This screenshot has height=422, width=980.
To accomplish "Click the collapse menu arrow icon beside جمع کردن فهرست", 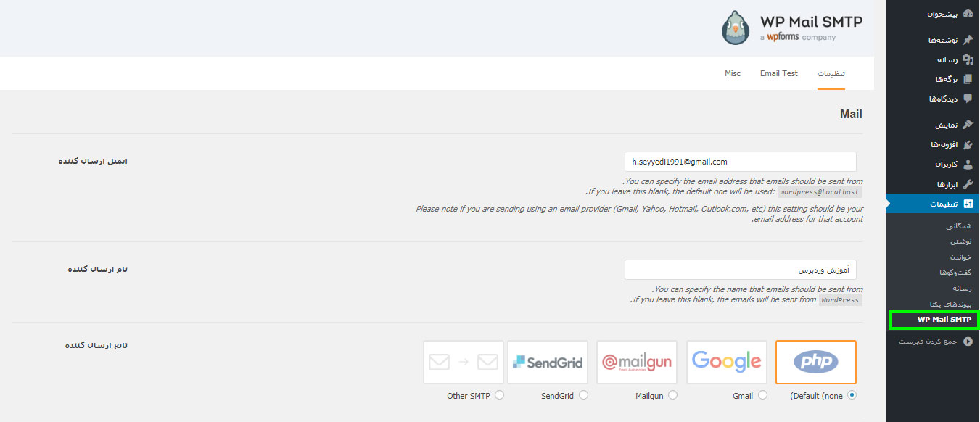I will 968,341.
